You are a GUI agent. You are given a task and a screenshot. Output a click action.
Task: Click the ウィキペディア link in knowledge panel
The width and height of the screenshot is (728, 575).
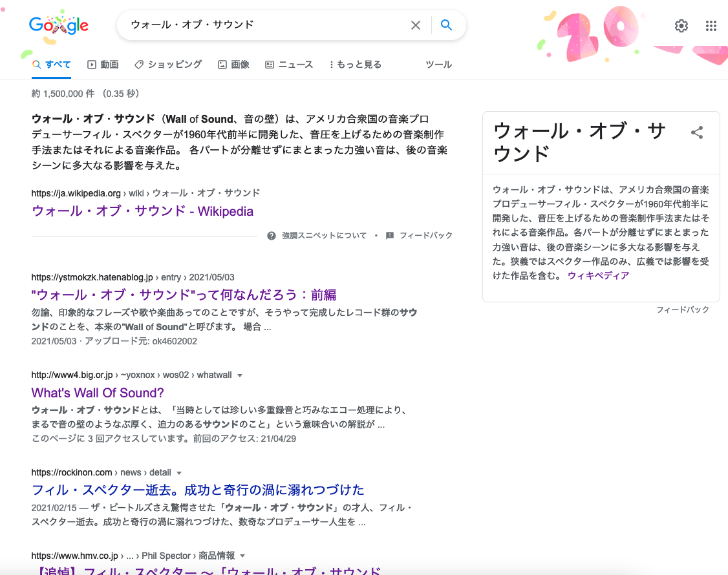[x=598, y=276]
